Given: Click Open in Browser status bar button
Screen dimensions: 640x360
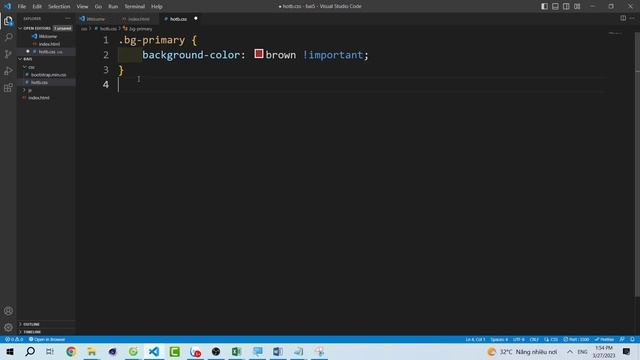Looking at the screenshot, I should coord(47,339).
